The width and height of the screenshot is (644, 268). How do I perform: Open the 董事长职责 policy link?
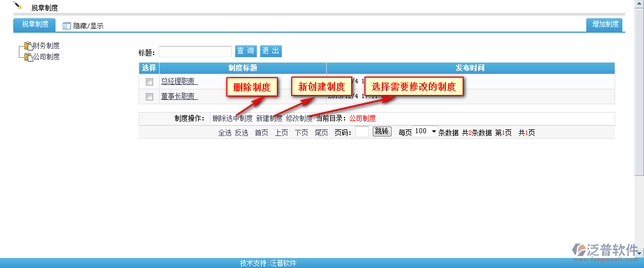click(180, 96)
